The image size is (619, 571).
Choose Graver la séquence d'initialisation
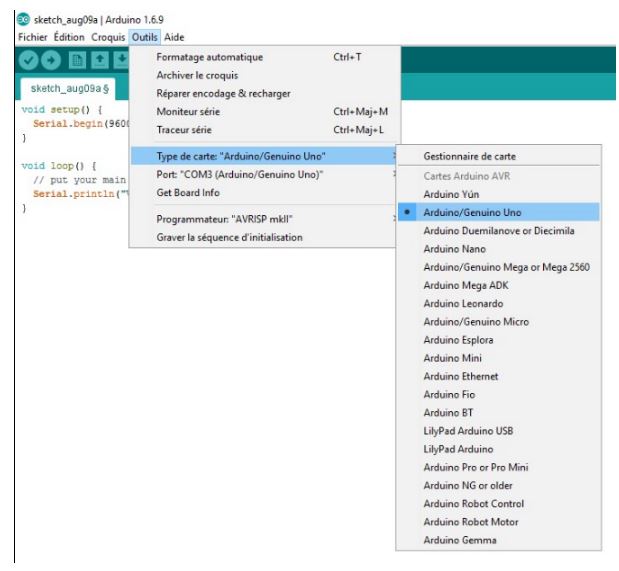[264, 237]
